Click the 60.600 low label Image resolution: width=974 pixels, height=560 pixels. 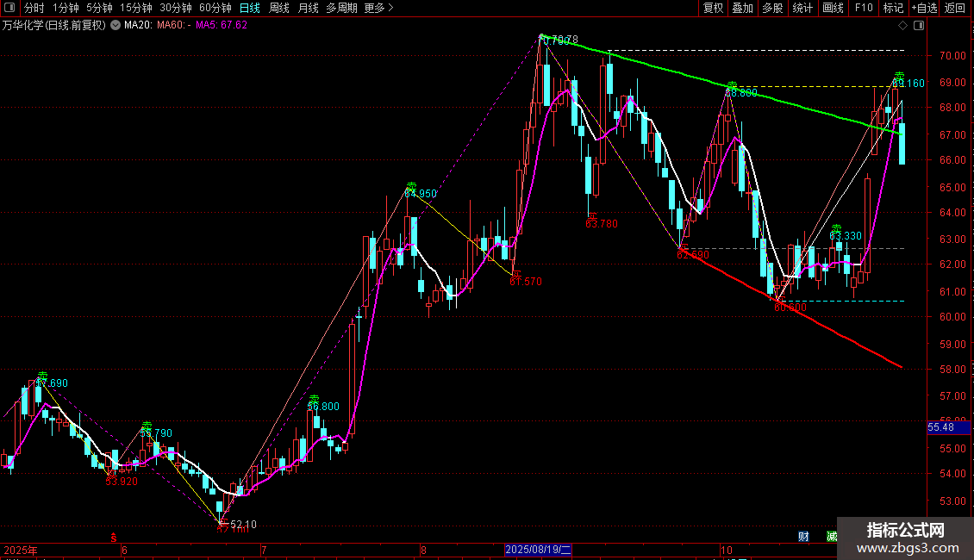click(790, 308)
